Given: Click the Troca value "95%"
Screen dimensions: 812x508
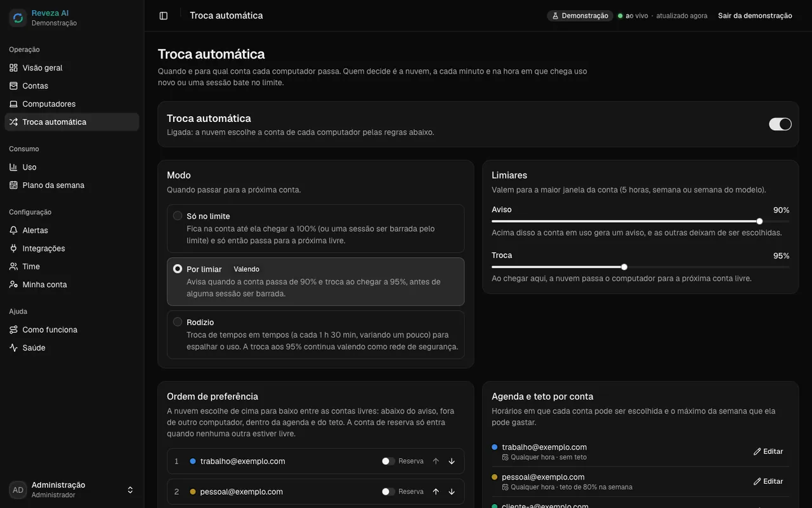Looking at the screenshot, I should 781,256.
